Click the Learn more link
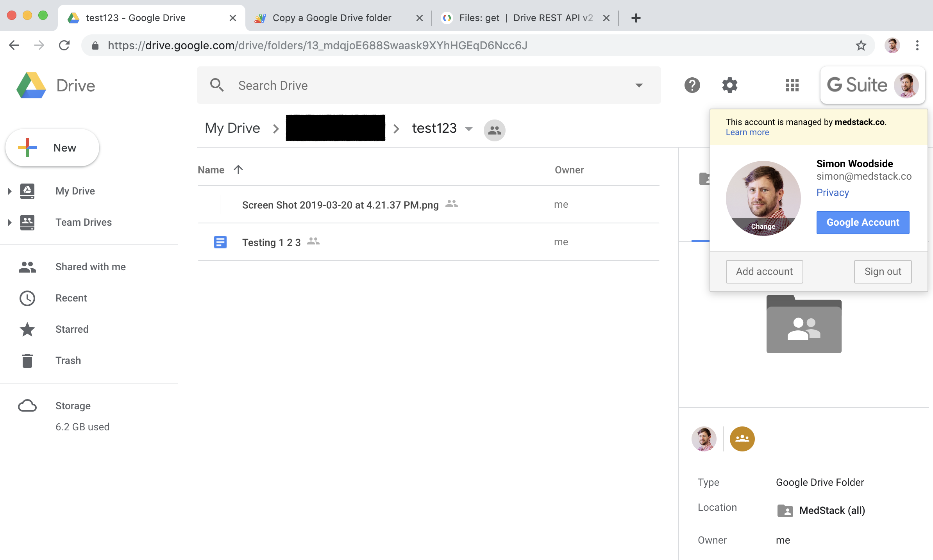This screenshot has height=560, width=933. (x=747, y=132)
